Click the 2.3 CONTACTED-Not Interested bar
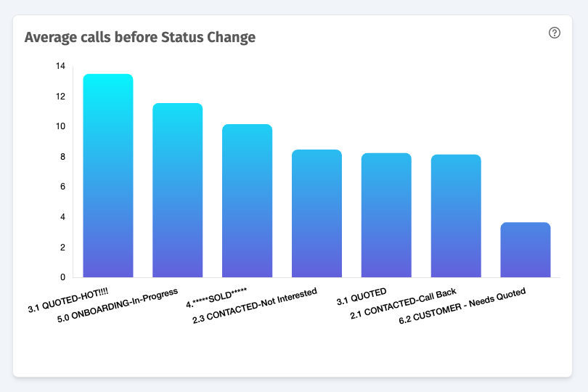Image resolution: width=588 pixels, height=392 pixels. coord(317,213)
